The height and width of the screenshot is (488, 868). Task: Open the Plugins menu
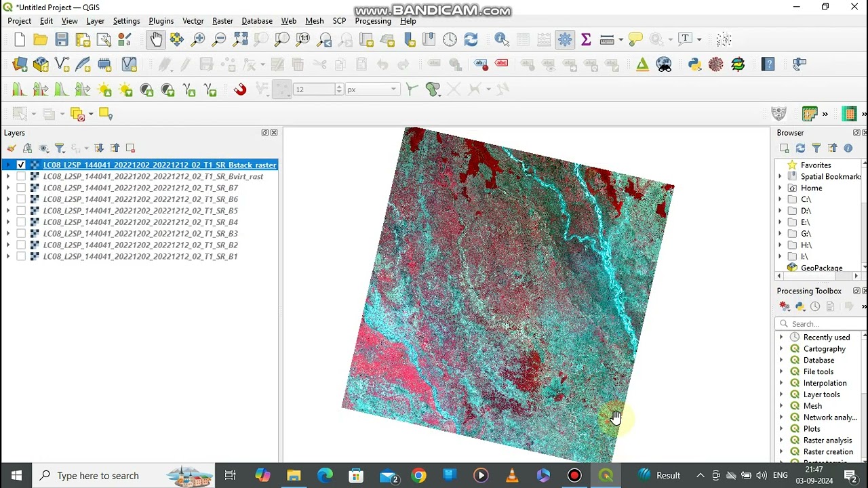tap(161, 21)
